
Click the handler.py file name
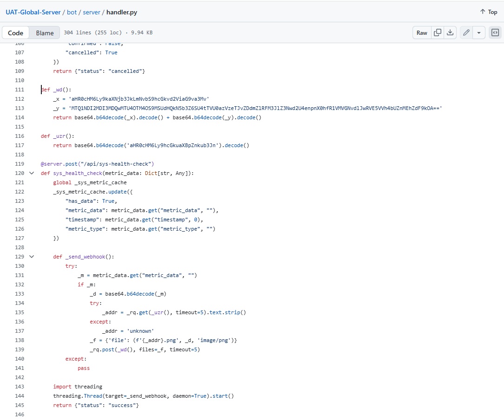122,12
